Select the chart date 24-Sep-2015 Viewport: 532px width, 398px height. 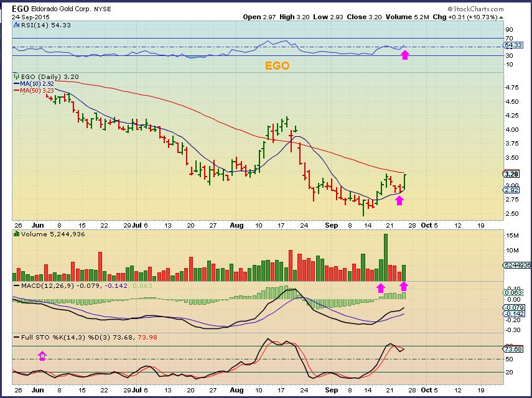pyautogui.click(x=30, y=17)
